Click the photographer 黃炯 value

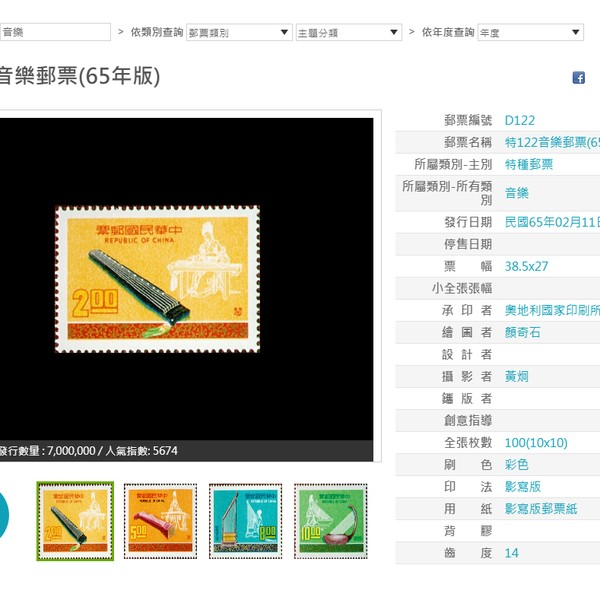[517, 377]
